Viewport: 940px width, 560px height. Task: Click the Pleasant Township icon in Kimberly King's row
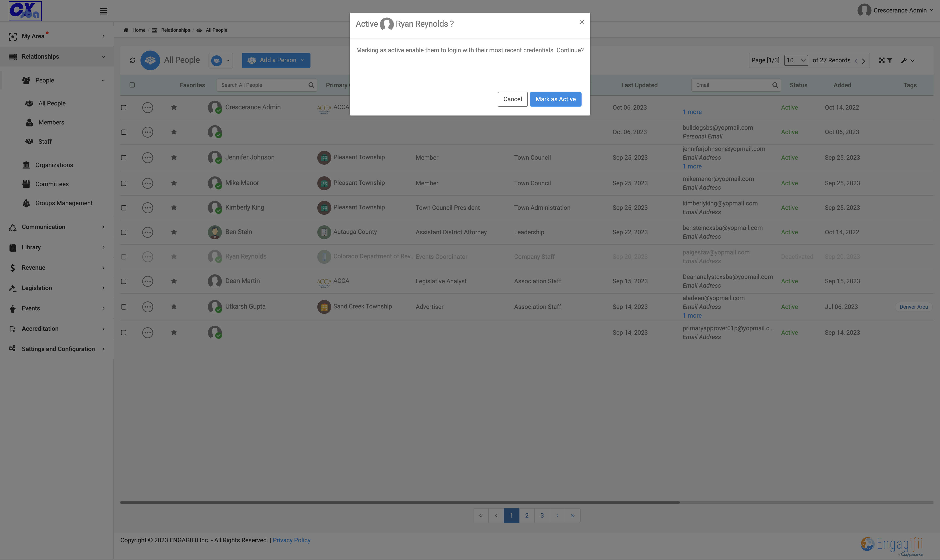pos(324,208)
